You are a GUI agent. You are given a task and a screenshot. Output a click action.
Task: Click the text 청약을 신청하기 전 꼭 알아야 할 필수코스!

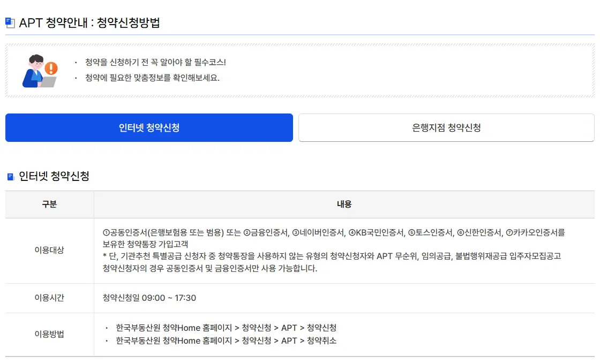point(155,62)
